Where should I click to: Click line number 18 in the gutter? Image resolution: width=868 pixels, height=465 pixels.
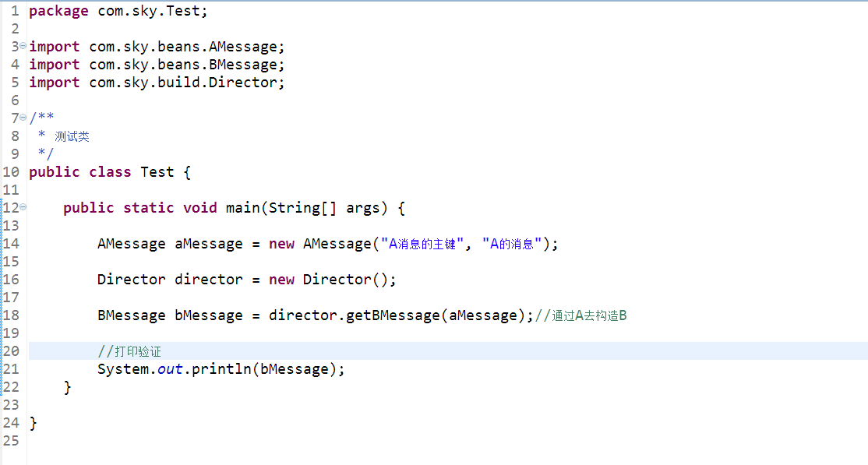tap(11, 315)
